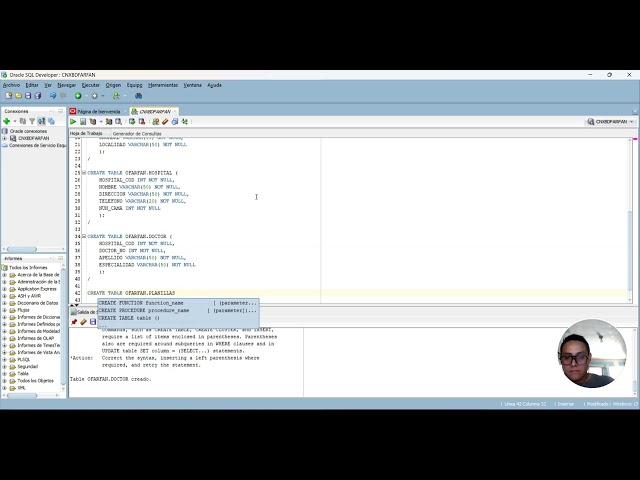Click the save disk icon in script output toolbar
Image resolution: width=640 pixels, height=480 pixels.
coord(93,322)
